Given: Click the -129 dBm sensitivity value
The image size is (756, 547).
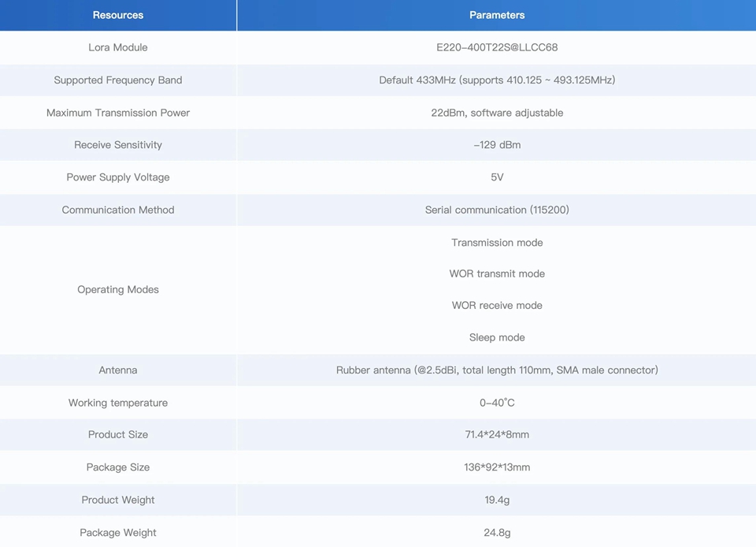Looking at the screenshot, I should coord(497,145).
